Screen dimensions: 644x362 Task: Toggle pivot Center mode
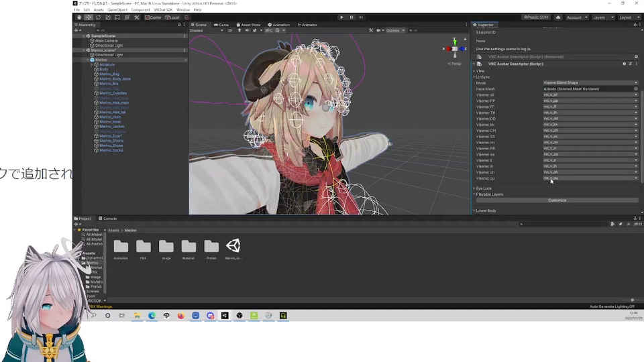pyautogui.click(x=153, y=17)
